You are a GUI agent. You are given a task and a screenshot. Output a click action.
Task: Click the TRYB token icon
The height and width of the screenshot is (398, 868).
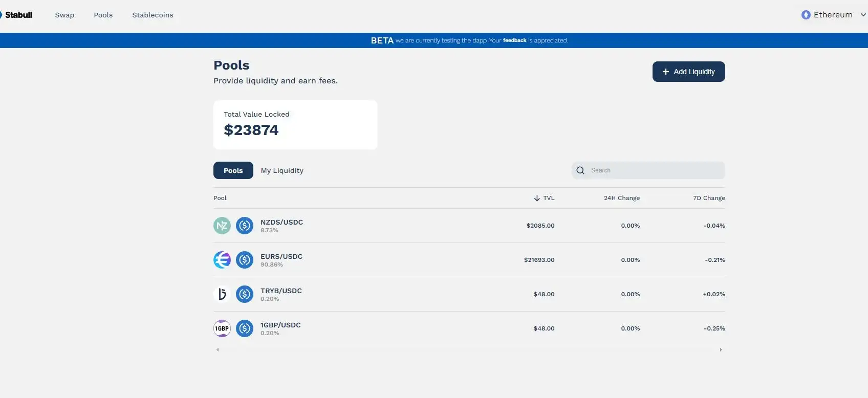pos(222,294)
